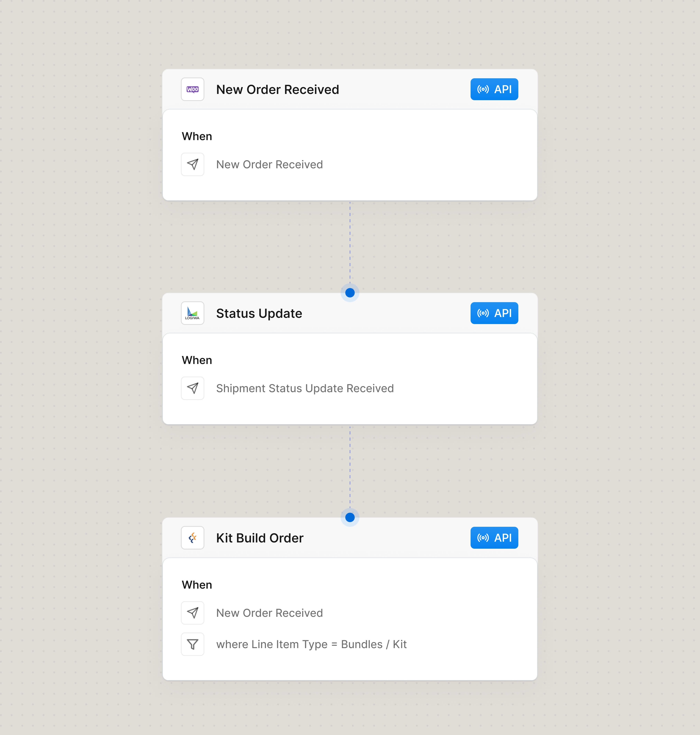
Task: Select the Line Item Type filter condition
Action: 311,644
